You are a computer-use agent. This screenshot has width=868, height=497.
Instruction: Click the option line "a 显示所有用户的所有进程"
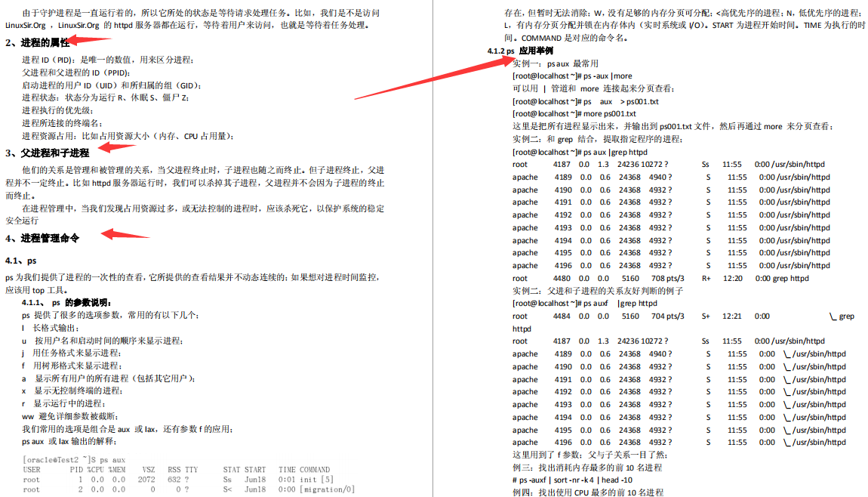(109, 378)
